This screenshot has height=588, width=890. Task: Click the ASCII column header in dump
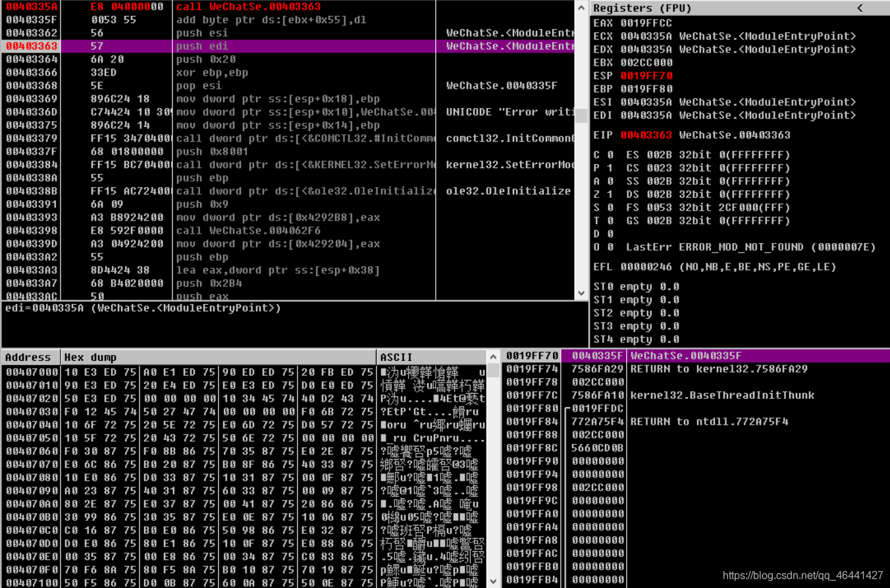click(432, 357)
